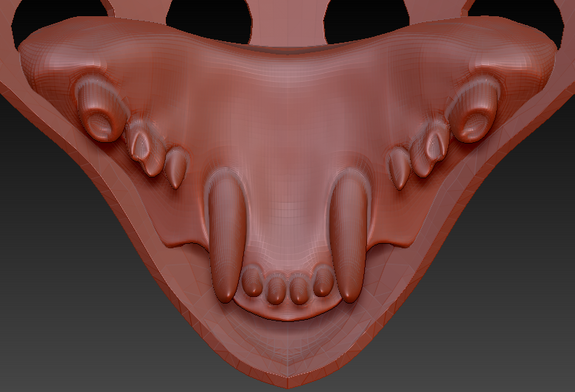Click the small pointed tooth beside left fang

pyautogui.click(x=176, y=167)
